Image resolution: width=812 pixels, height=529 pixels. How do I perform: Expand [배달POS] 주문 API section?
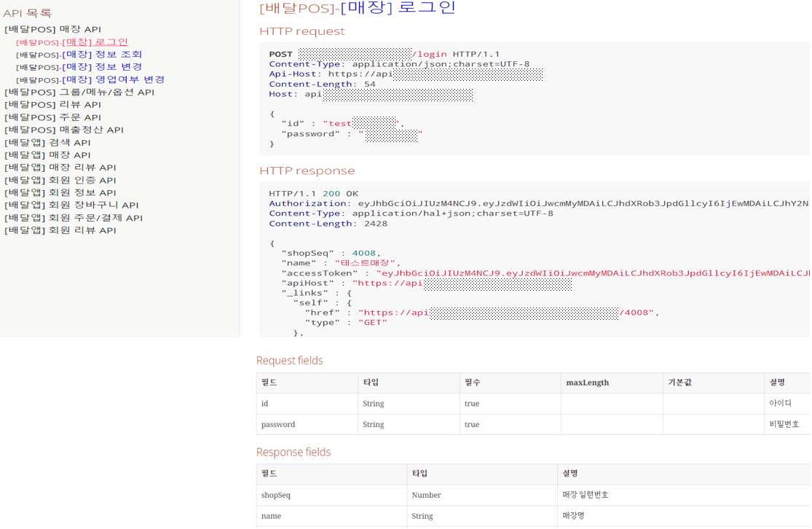[x=53, y=117]
